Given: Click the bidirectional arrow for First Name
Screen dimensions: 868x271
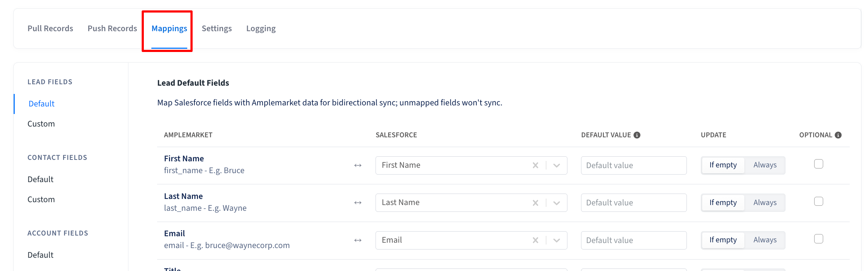Looking at the screenshot, I should 358,165.
